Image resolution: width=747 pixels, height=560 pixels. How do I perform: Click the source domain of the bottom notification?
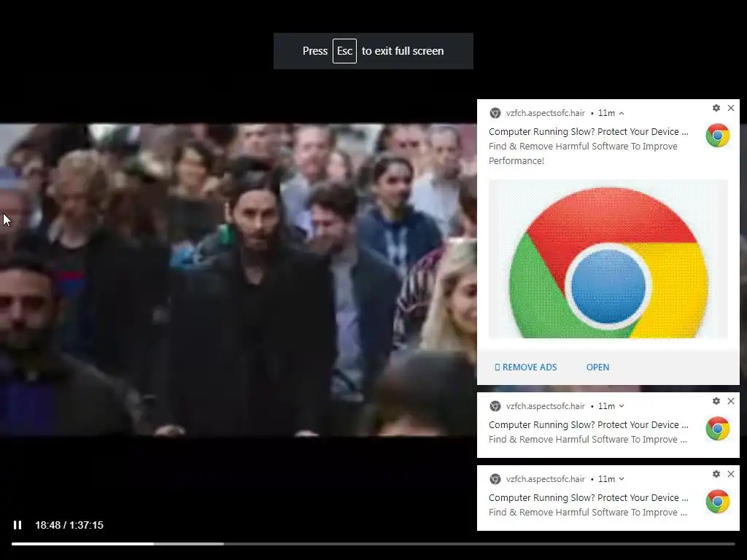[x=546, y=479]
